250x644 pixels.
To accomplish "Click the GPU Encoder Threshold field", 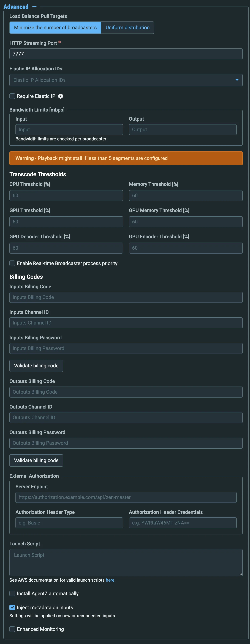I will (x=186, y=248).
